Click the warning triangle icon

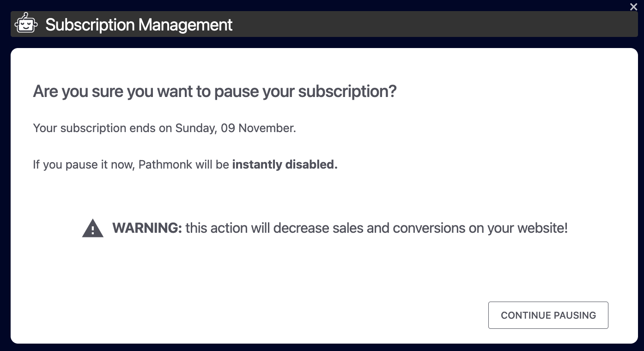(x=93, y=228)
